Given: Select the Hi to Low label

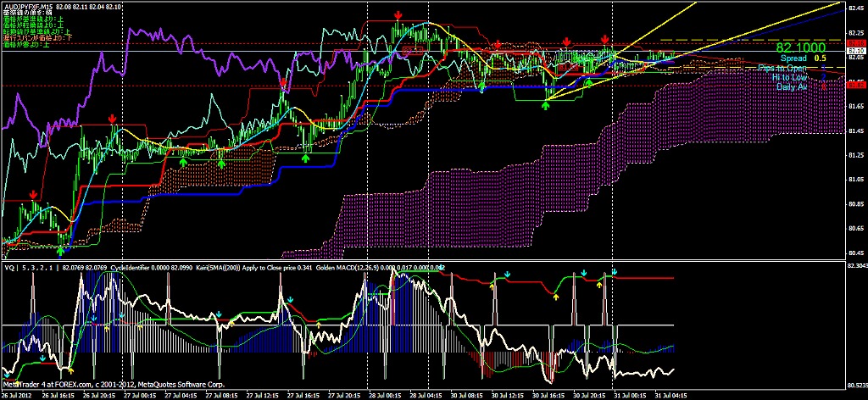Looking at the screenshot, I should point(788,77).
